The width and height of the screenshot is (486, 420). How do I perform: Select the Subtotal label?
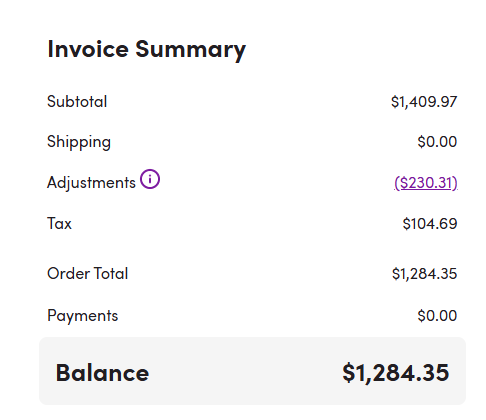(x=77, y=101)
